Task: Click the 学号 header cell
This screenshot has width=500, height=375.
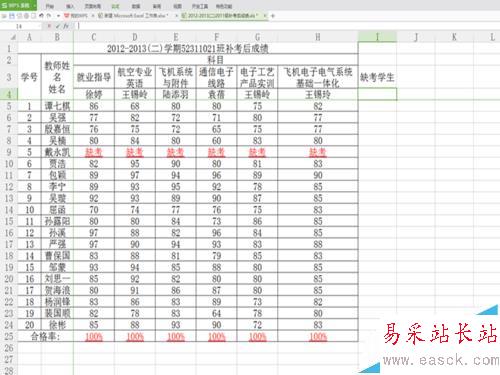Action: tap(29, 77)
